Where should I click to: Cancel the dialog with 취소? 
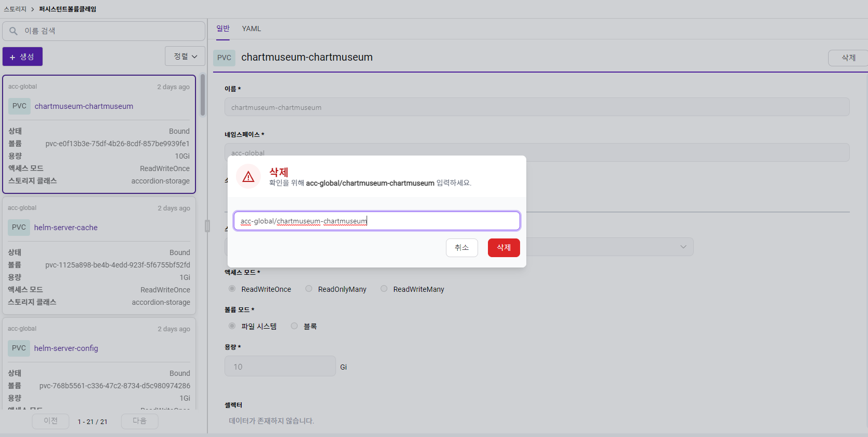click(x=462, y=247)
